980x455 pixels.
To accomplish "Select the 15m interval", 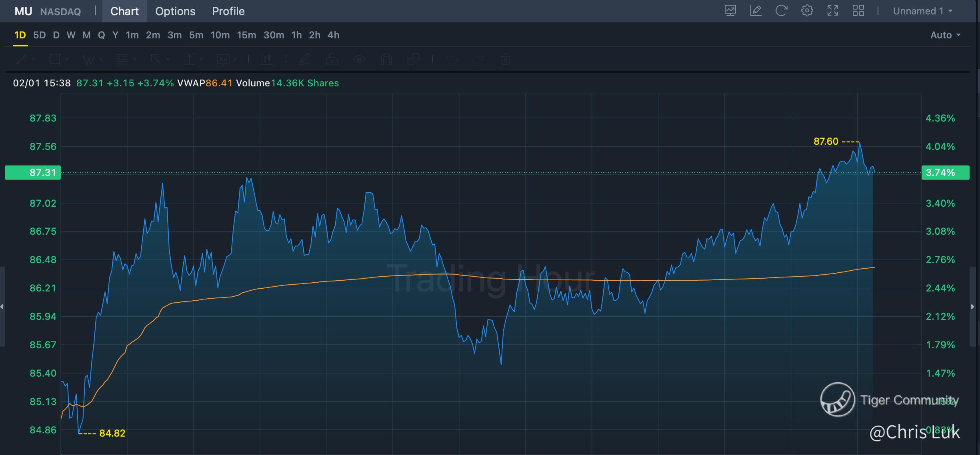I will pyautogui.click(x=246, y=35).
